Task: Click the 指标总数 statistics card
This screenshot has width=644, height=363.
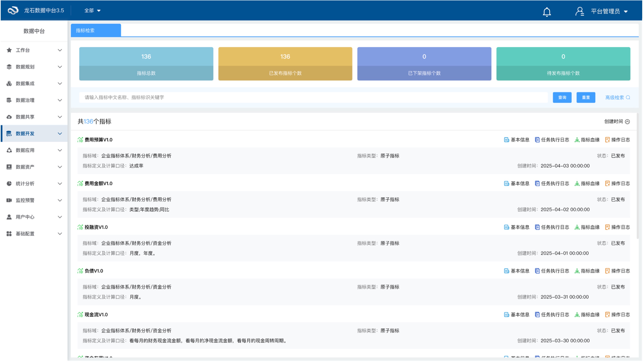Action: [146, 64]
